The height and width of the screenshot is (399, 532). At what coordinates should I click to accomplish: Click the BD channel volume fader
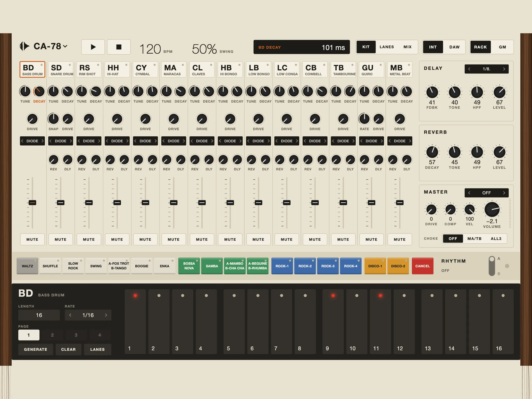32,203
